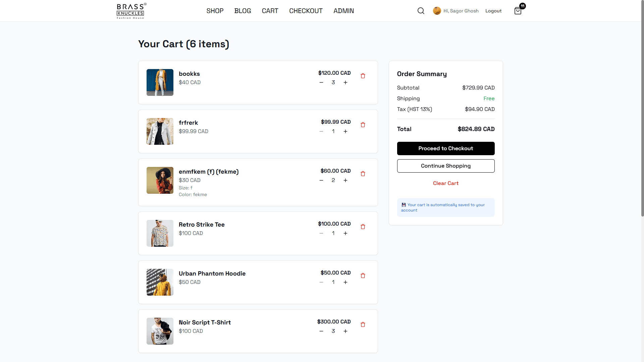Image resolution: width=644 pixels, height=362 pixels.
Task: Trash the Urban Phantom Hoodie item
Action: (x=363, y=276)
